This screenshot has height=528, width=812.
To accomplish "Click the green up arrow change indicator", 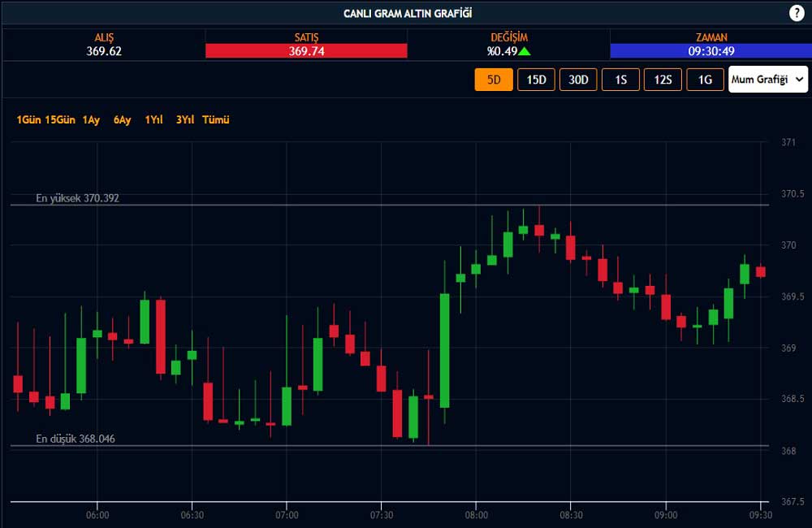I will [525, 51].
